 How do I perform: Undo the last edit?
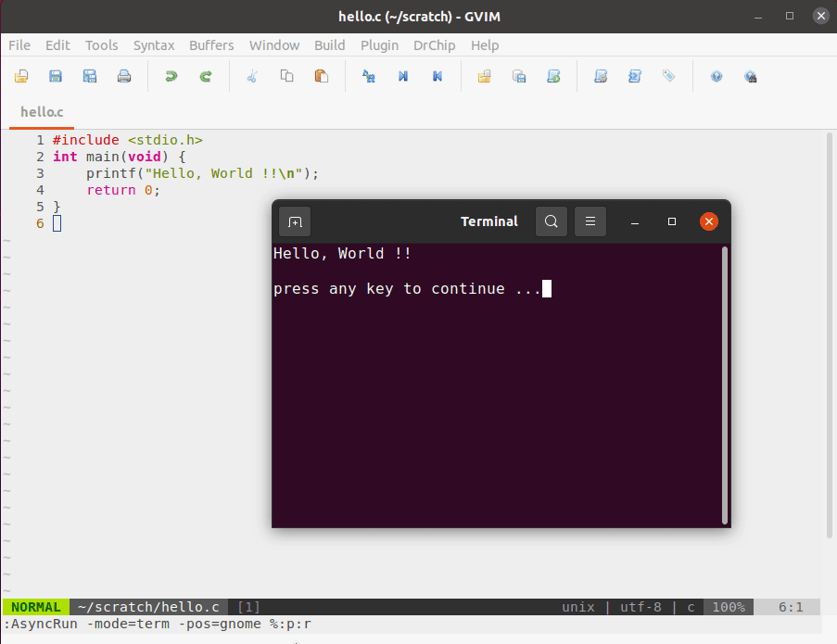(x=171, y=76)
